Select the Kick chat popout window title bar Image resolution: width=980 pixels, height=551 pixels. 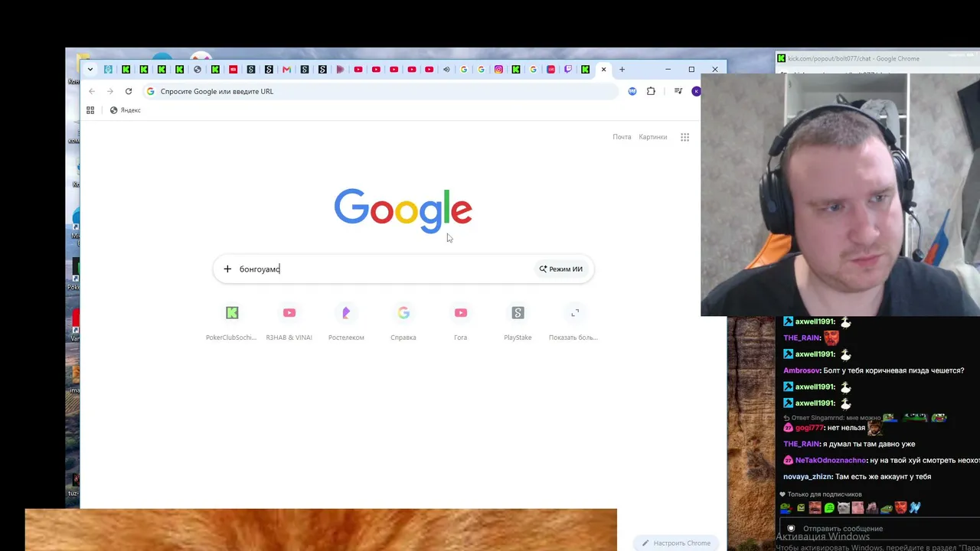pos(877,58)
